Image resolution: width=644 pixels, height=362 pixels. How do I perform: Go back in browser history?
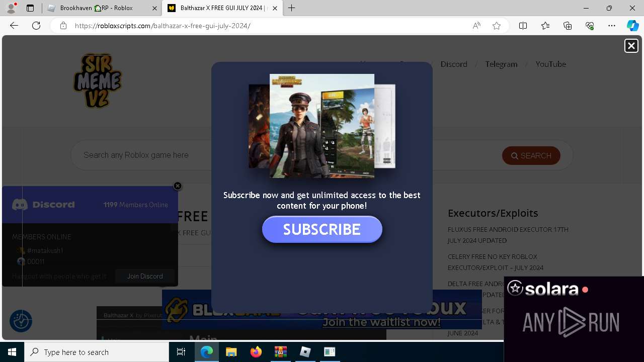pyautogui.click(x=14, y=26)
